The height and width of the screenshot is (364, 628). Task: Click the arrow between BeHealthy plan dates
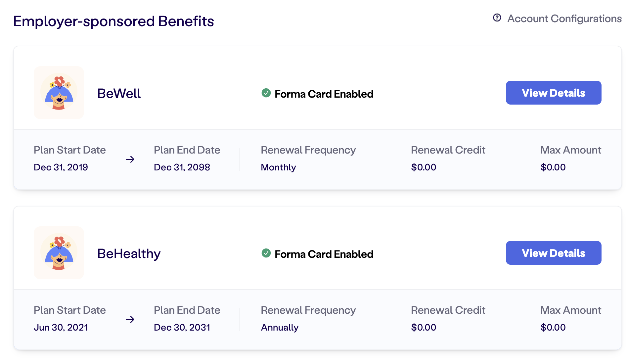click(x=130, y=319)
